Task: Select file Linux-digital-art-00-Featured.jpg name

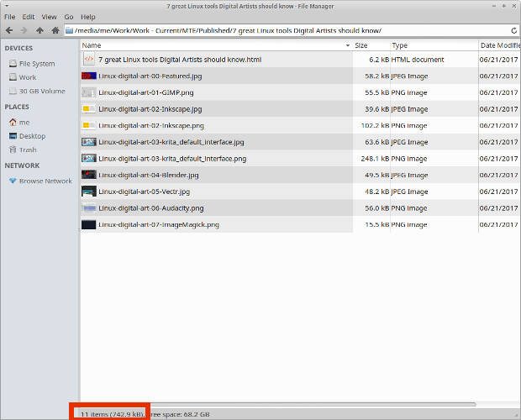Action: (150, 76)
